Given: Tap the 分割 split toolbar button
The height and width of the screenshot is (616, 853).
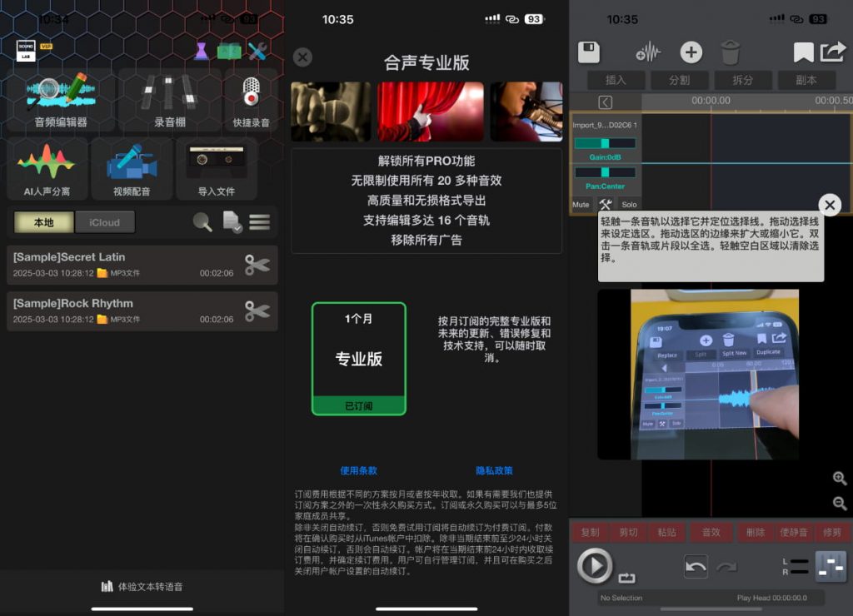Looking at the screenshot, I should tap(680, 80).
